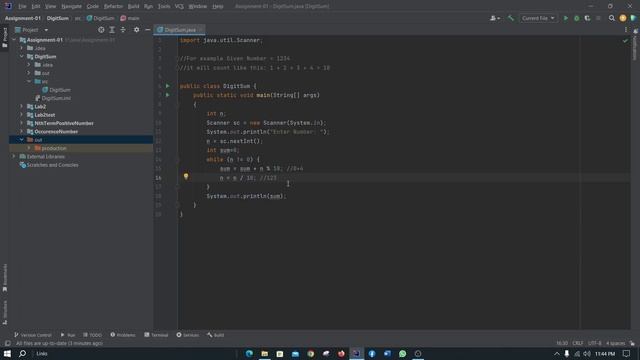Viewport: 640px width, 360px height.
Task: Expand the External Libraries node
Action: click(14, 156)
